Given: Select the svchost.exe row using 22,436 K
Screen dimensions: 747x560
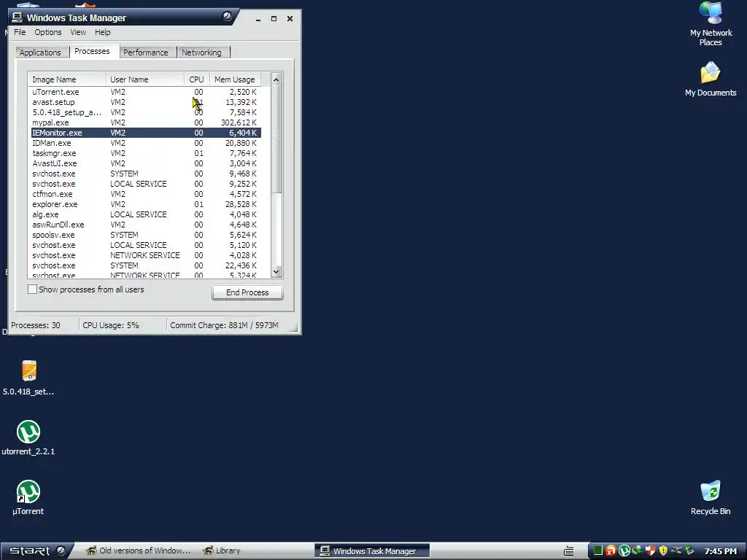Looking at the screenshot, I should click(146, 265).
